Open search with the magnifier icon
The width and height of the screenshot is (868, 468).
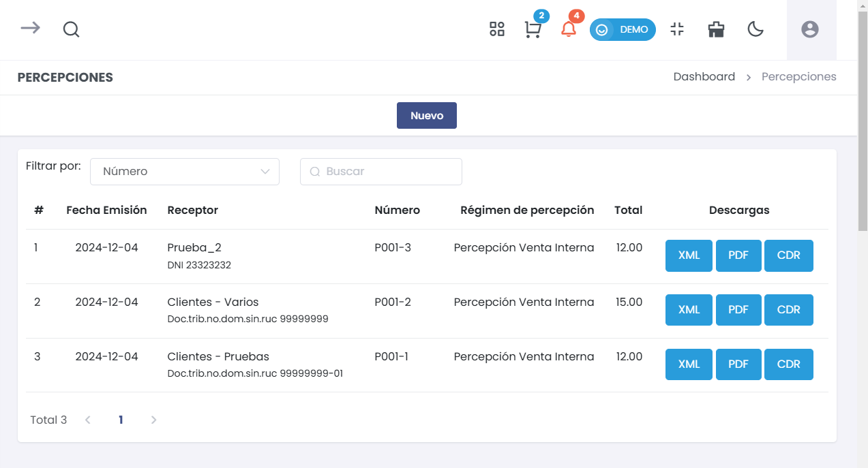pyautogui.click(x=71, y=29)
